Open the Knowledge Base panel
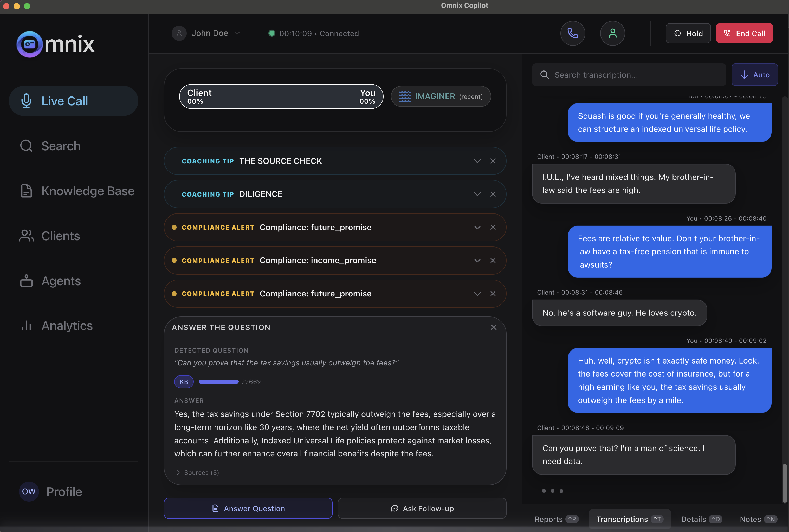The image size is (789, 532). point(88,191)
